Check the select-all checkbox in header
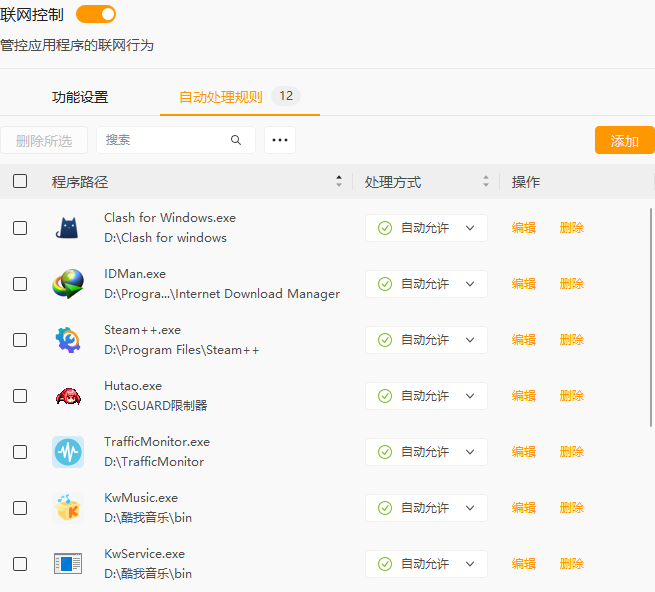 [20, 181]
